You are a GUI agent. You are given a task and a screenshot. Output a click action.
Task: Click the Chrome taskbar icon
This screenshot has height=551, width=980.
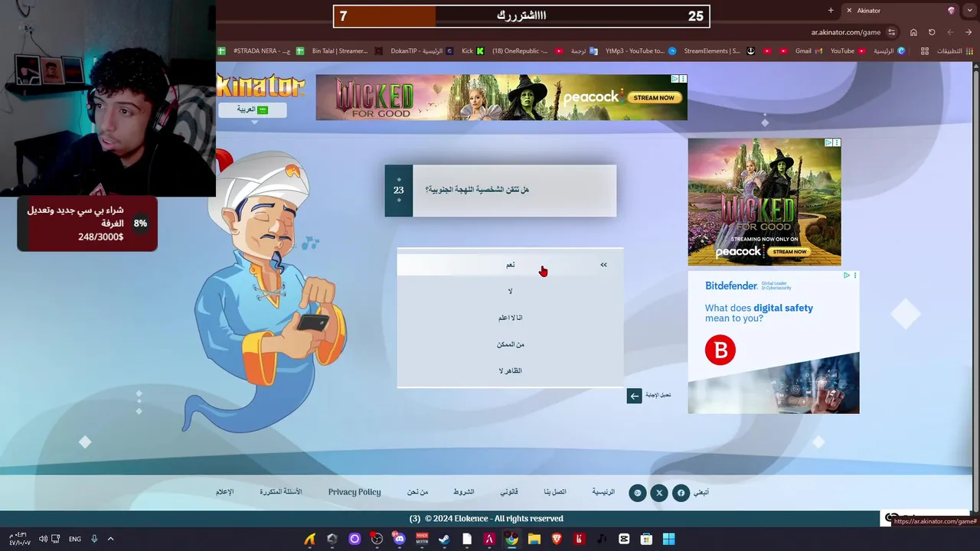coord(511,539)
